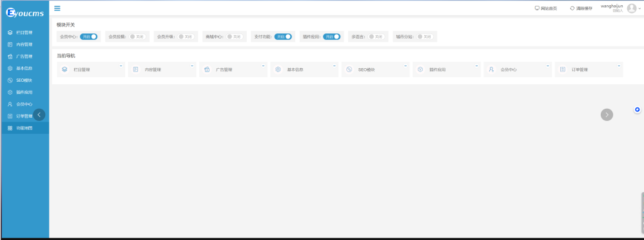The height and width of the screenshot is (240, 644).
Task: Click the 栏目管理 icon in sidebar
Action: pos(10,32)
